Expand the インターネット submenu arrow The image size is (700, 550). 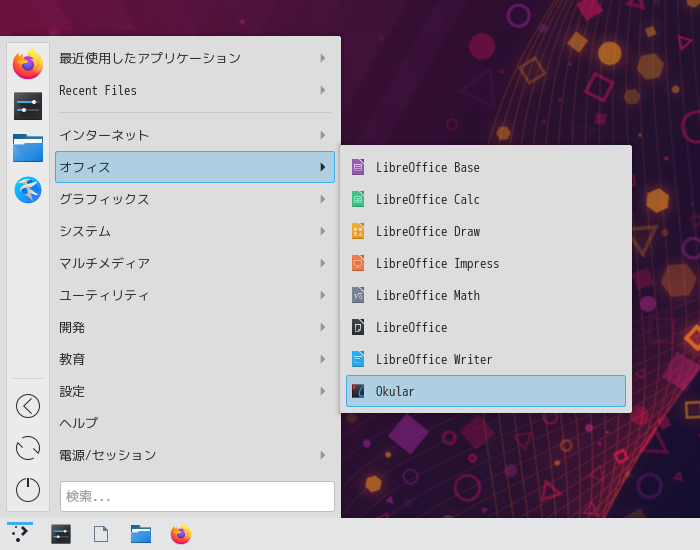pos(323,135)
